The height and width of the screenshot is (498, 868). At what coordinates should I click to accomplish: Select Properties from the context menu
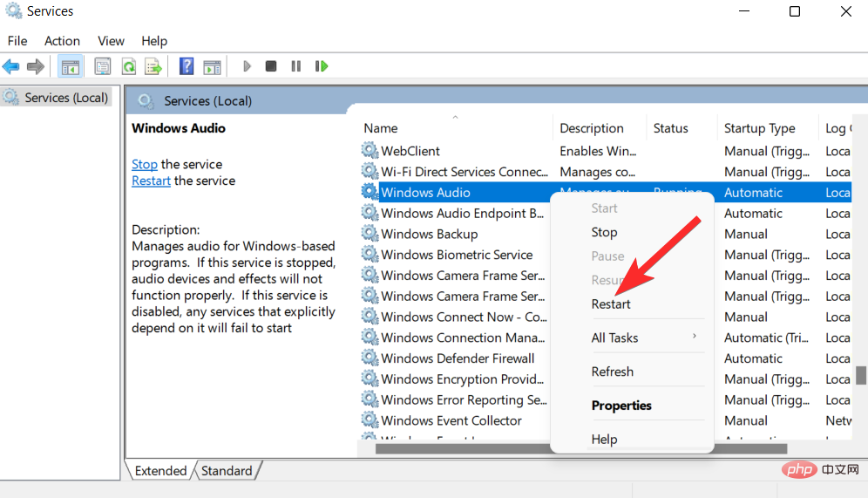tap(621, 406)
